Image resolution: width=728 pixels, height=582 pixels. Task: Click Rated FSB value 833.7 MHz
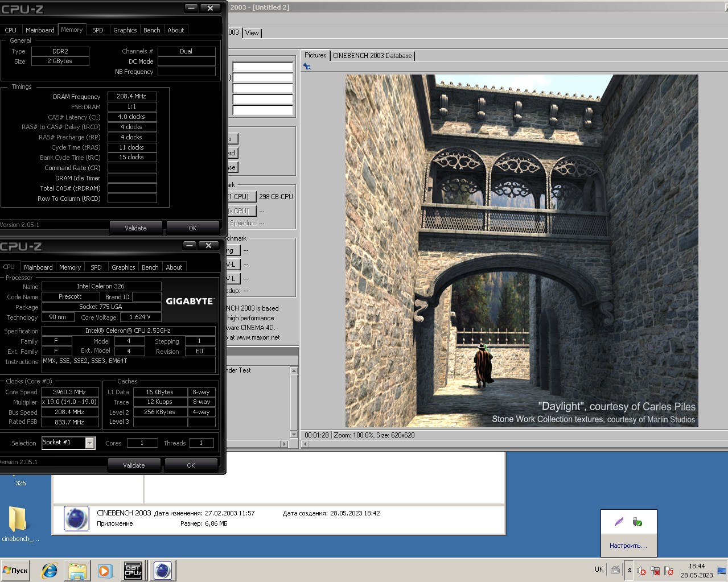pos(69,423)
